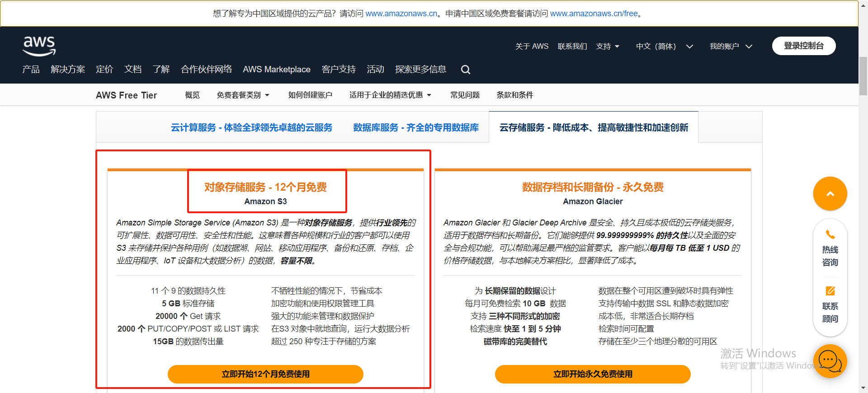Expand the 我的账户 menu
868x393 pixels.
[x=731, y=46]
